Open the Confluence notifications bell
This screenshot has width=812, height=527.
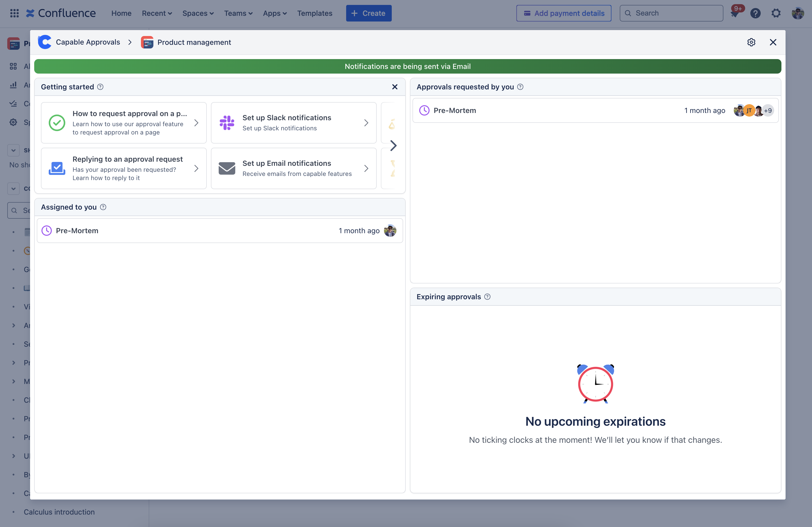coord(735,14)
